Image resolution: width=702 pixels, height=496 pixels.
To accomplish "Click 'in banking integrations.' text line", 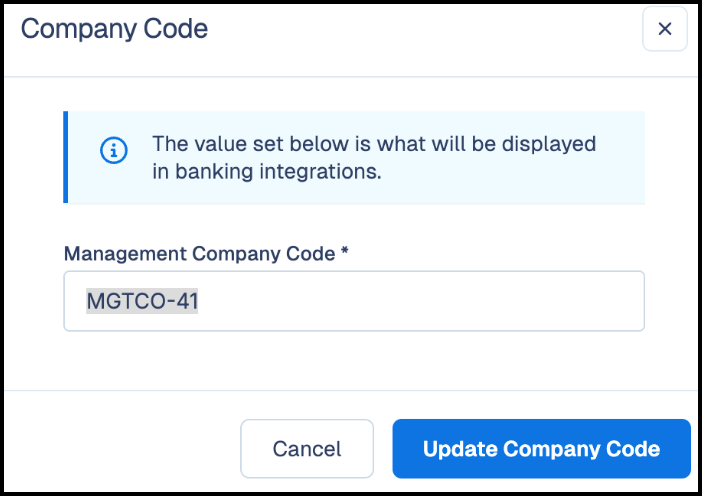I will (267, 171).
